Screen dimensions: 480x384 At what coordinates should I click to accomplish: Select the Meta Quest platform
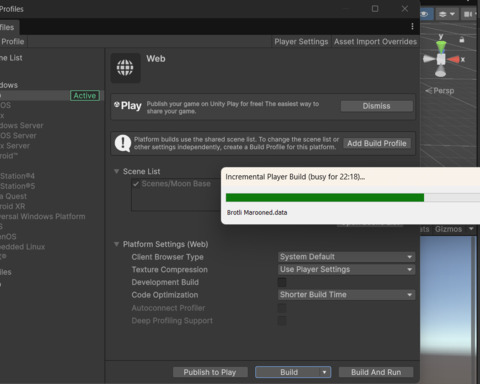click(x=13, y=196)
